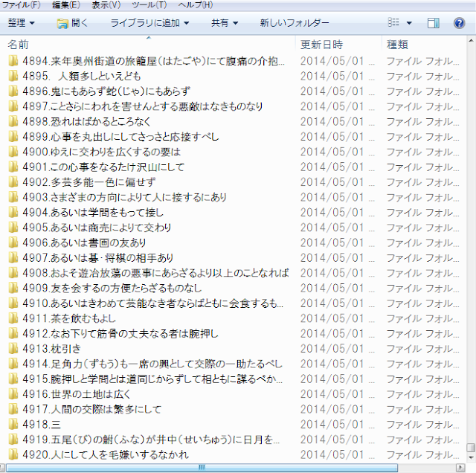The width and height of the screenshot is (476, 473).
Task: Click folder icon of 4904 row
Action: (13, 212)
